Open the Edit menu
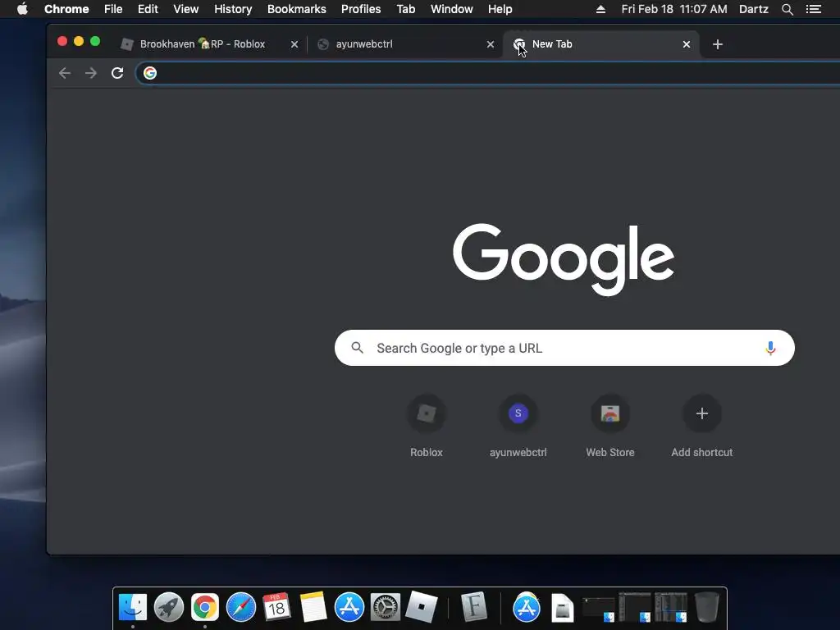The image size is (840, 630). 148,9
